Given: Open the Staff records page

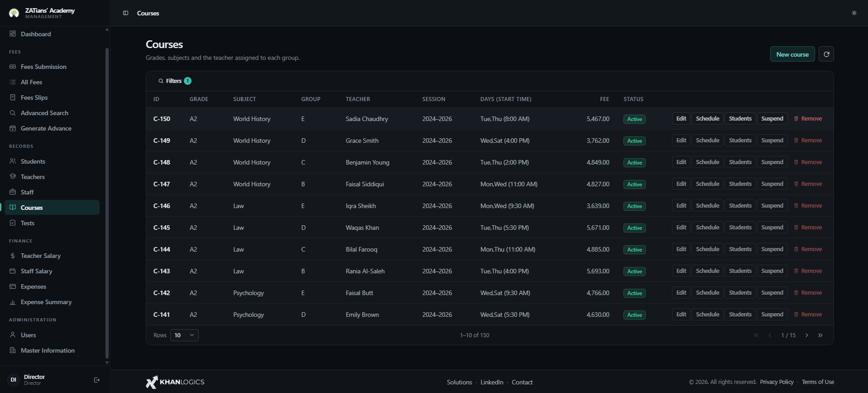Looking at the screenshot, I should pyautogui.click(x=52, y=192).
